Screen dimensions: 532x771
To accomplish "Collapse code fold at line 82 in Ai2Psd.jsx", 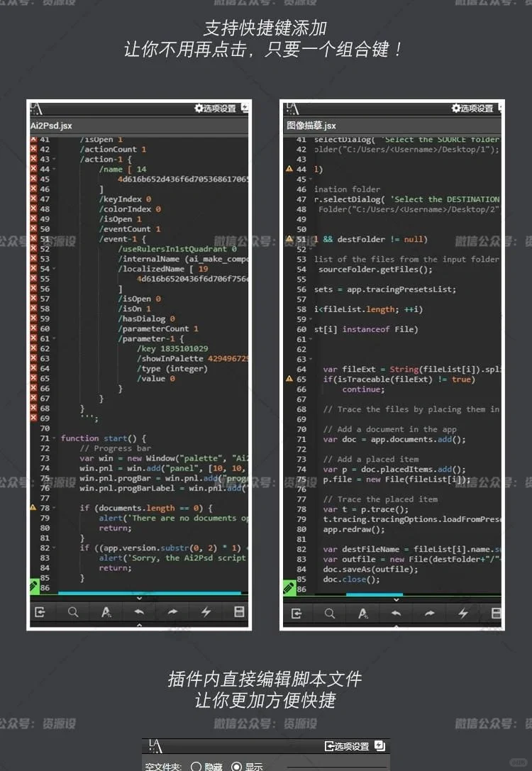I will click(x=54, y=548).
